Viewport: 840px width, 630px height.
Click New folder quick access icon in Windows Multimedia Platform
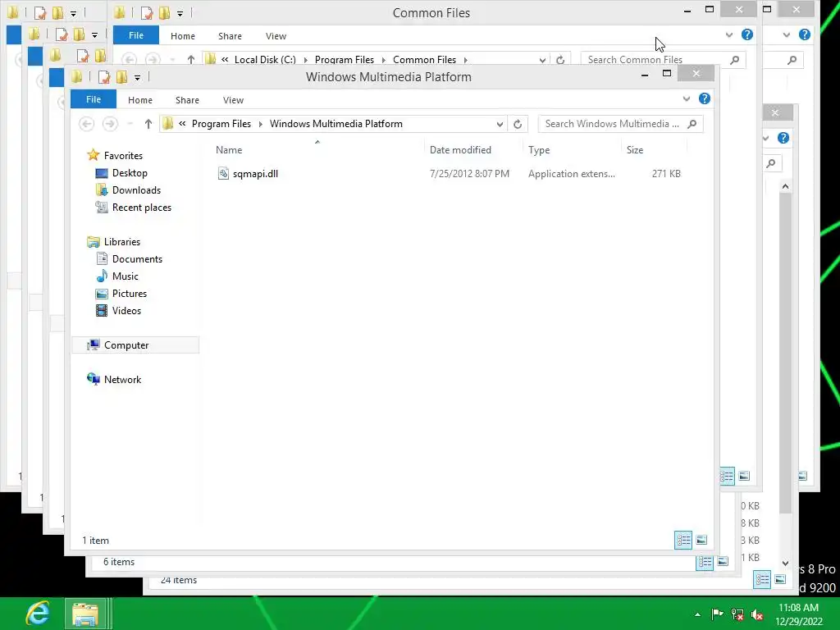(x=121, y=77)
